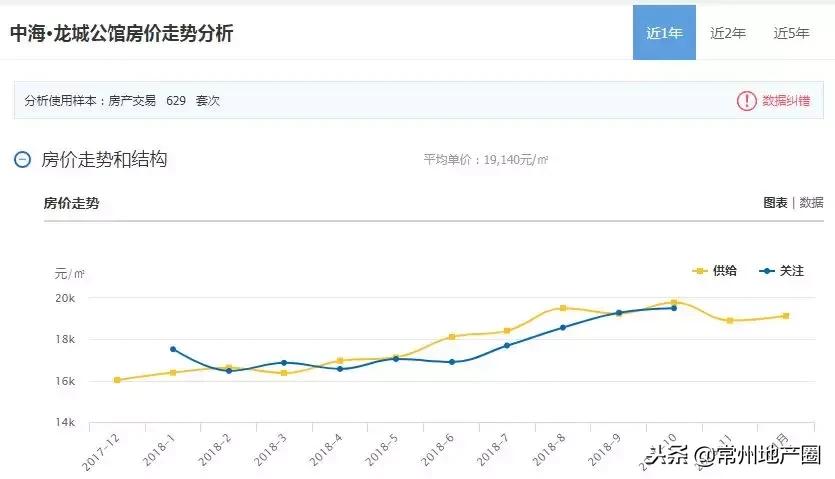The width and height of the screenshot is (835, 479).
Task: Open the 数据纠错 link
Action: pyautogui.click(x=787, y=100)
